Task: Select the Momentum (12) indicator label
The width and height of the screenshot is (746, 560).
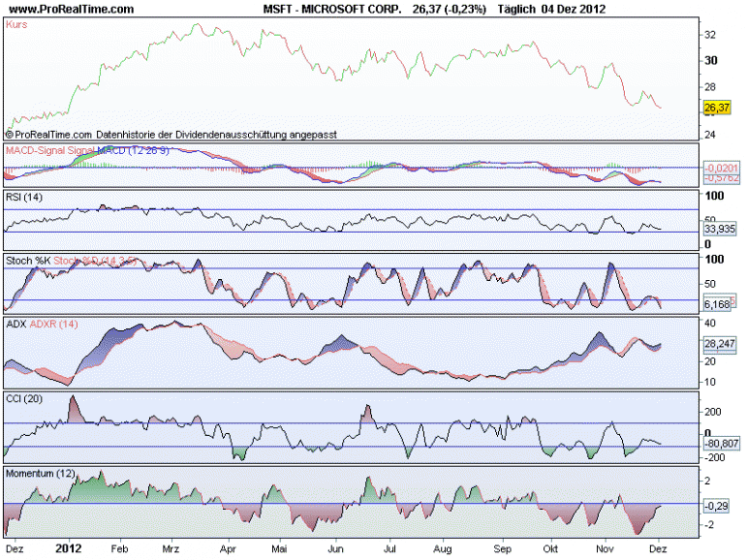Action: pyautogui.click(x=41, y=474)
